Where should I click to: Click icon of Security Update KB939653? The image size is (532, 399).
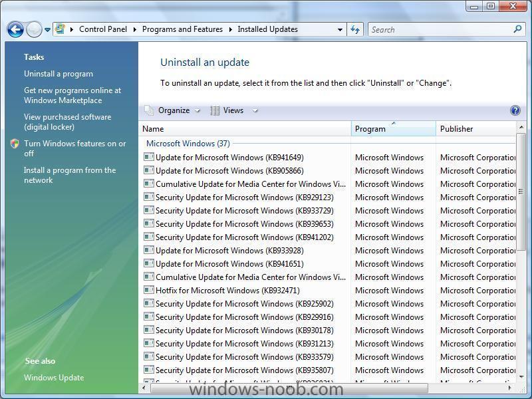[148, 223]
